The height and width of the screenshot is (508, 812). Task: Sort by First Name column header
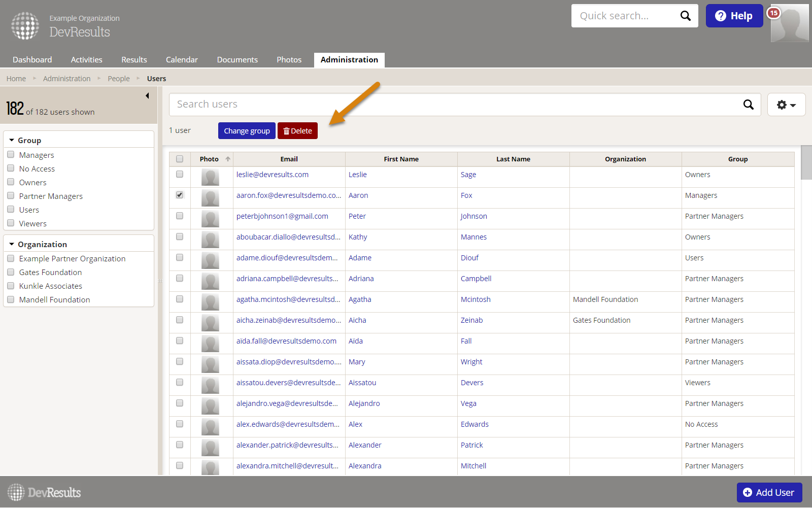coord(401,159)
